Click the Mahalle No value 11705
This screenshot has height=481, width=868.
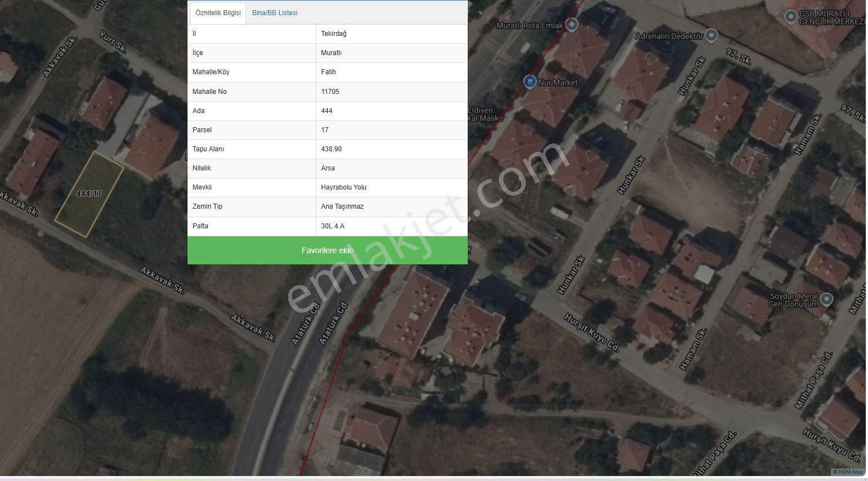pyautogui.click(x=330, y=92)
